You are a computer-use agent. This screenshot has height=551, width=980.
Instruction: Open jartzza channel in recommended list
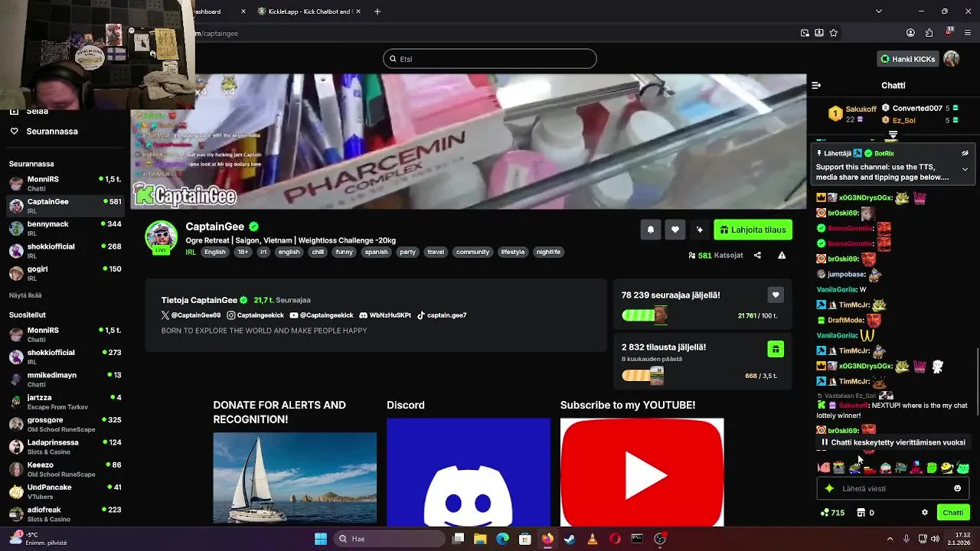tap(66, 402)
